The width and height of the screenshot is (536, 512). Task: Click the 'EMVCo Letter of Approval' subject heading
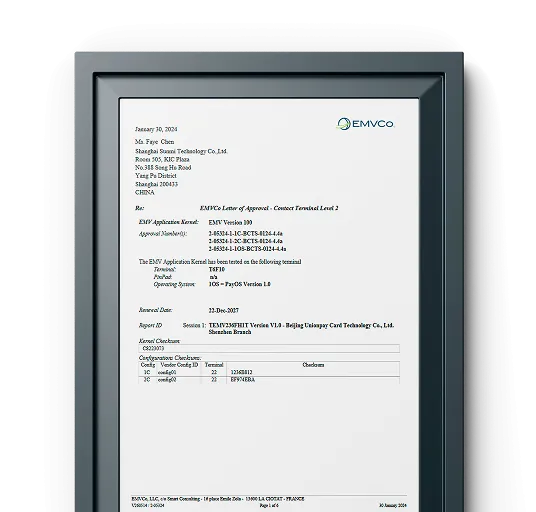click(269, 208)
